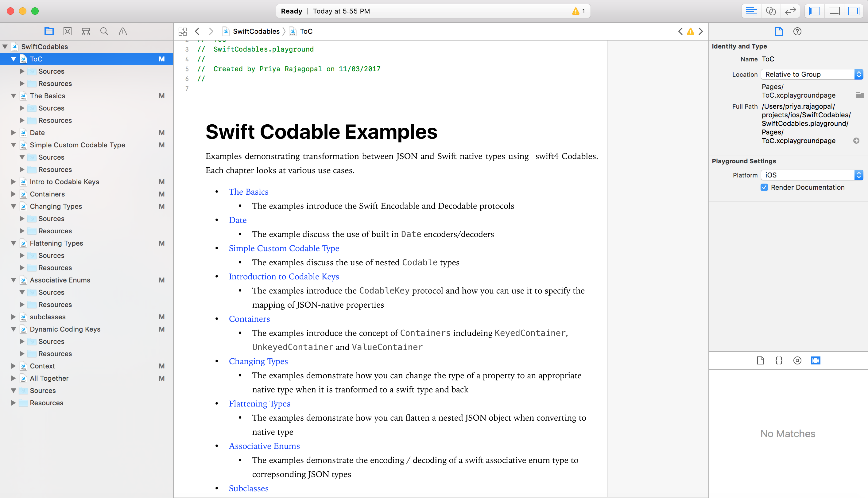Expand the Context page
Image resolution: width=868 pixels, height=498 pixels.
[x=14, y=366]
